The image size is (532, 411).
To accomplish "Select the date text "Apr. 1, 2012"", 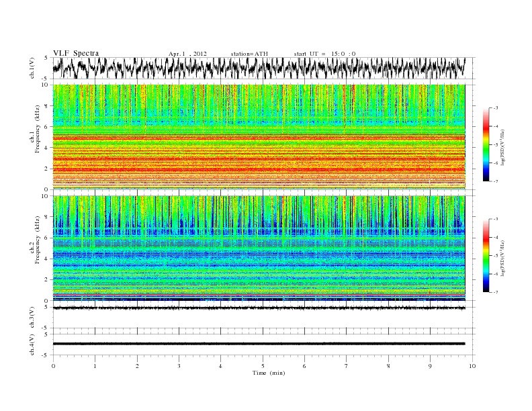I will (x=187, y=54).
